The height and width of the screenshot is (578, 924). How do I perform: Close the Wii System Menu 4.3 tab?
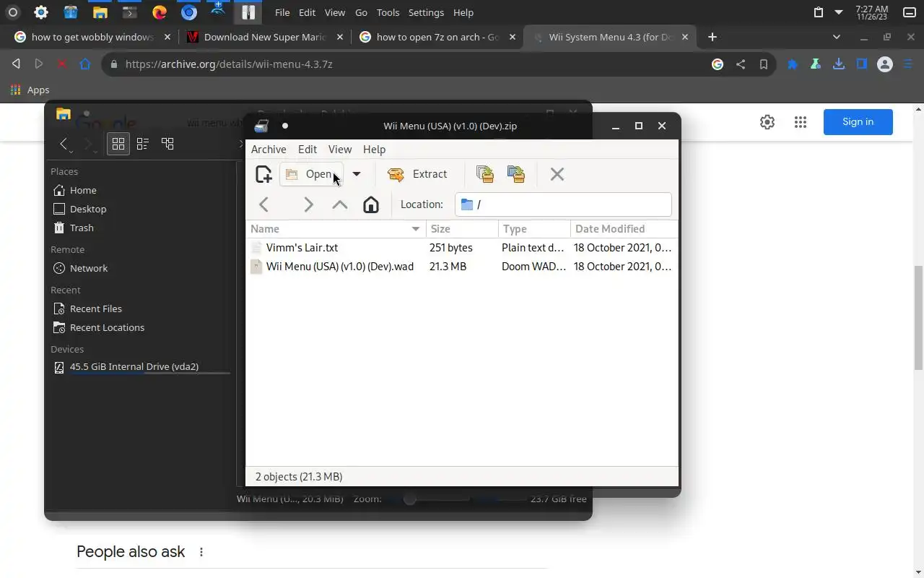(x=685, y=37)
